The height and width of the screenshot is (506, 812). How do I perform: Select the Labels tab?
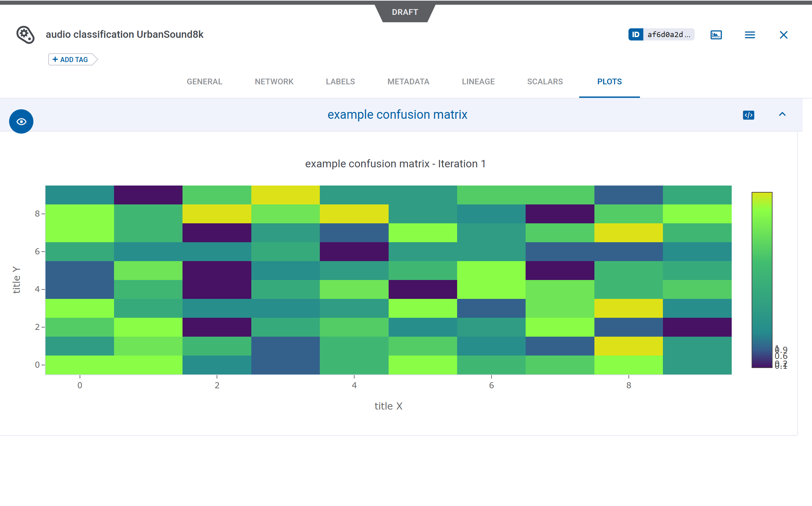point(340,82)
